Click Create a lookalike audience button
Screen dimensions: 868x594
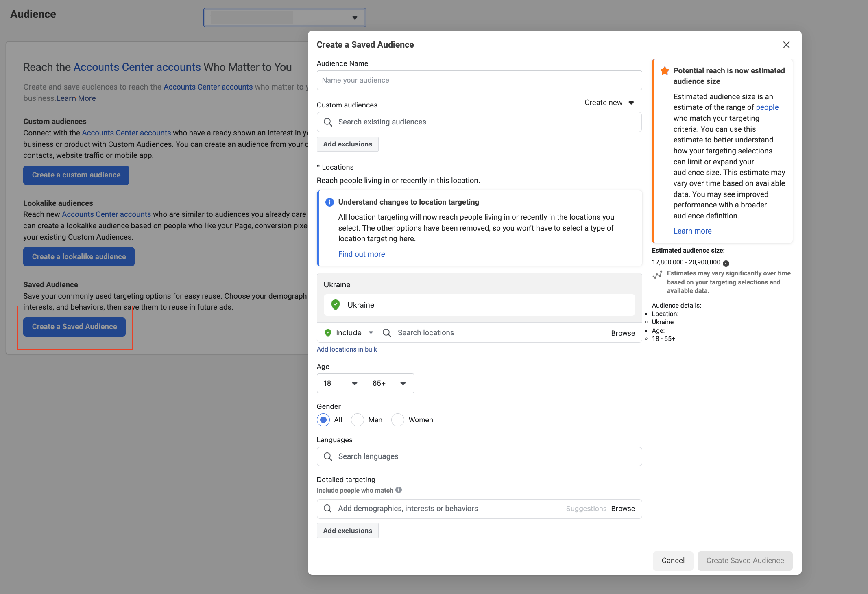point(79,257)
